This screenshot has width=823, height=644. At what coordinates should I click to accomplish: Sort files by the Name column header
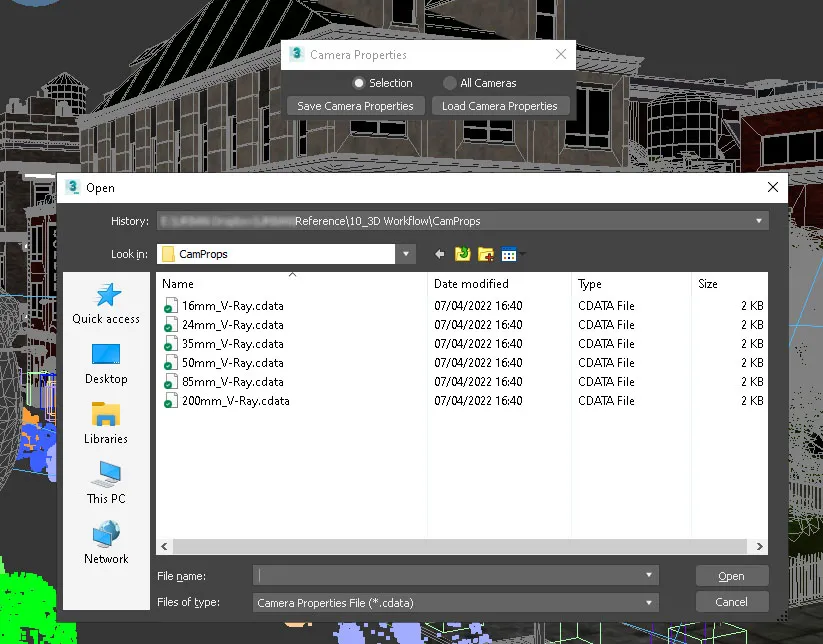tap(292, 284)
